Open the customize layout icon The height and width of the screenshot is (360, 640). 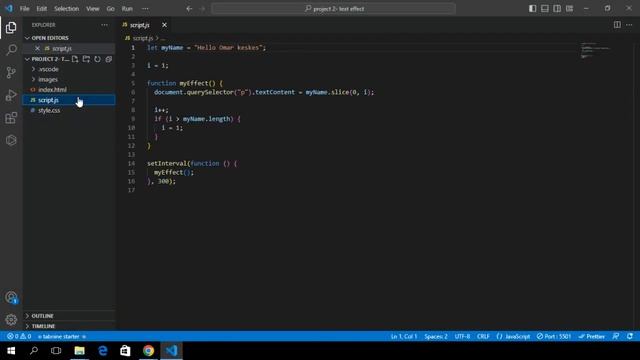click(x=569, y=9)
